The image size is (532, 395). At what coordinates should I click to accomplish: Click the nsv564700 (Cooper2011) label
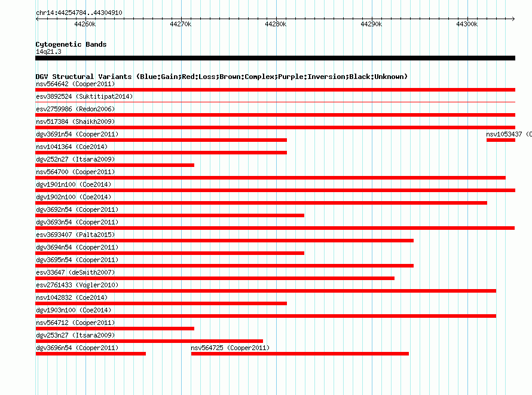pyautogui.click(x=75, y=172)
